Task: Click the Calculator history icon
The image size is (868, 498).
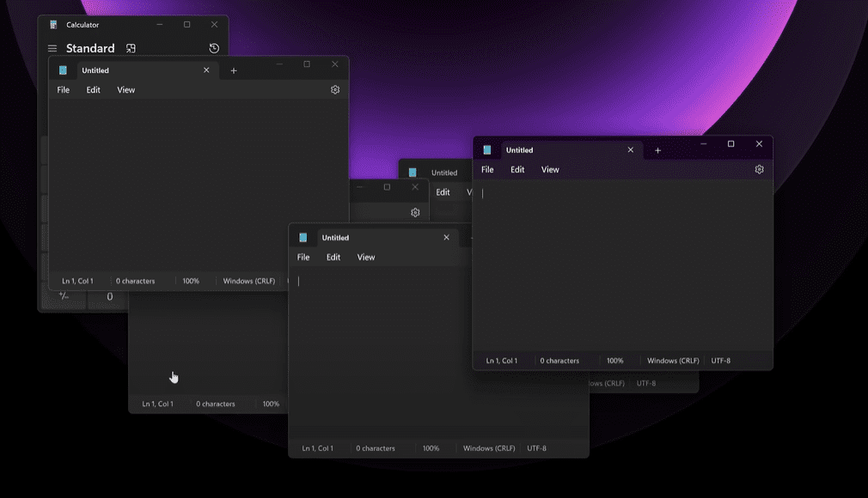Action: (214, 49)
